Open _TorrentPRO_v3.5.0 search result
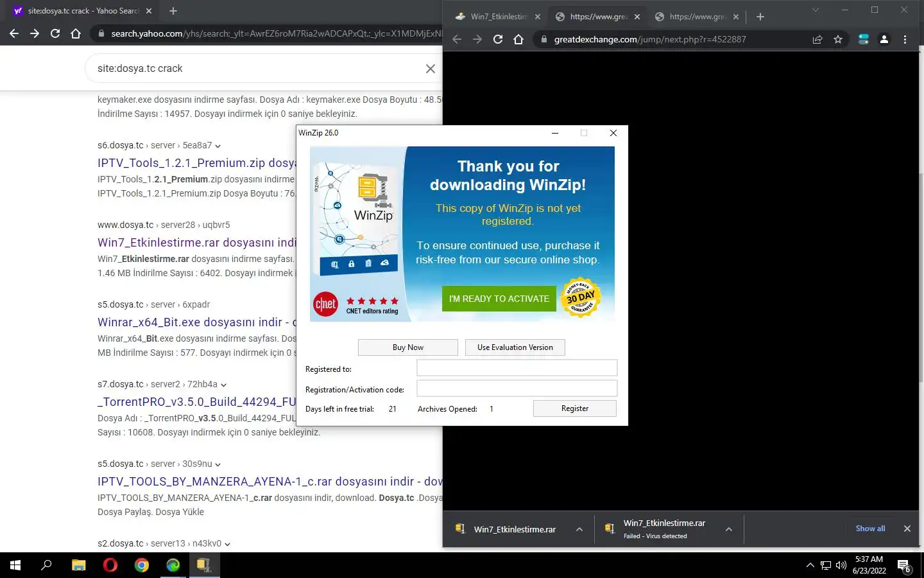 tap(196, 402)
